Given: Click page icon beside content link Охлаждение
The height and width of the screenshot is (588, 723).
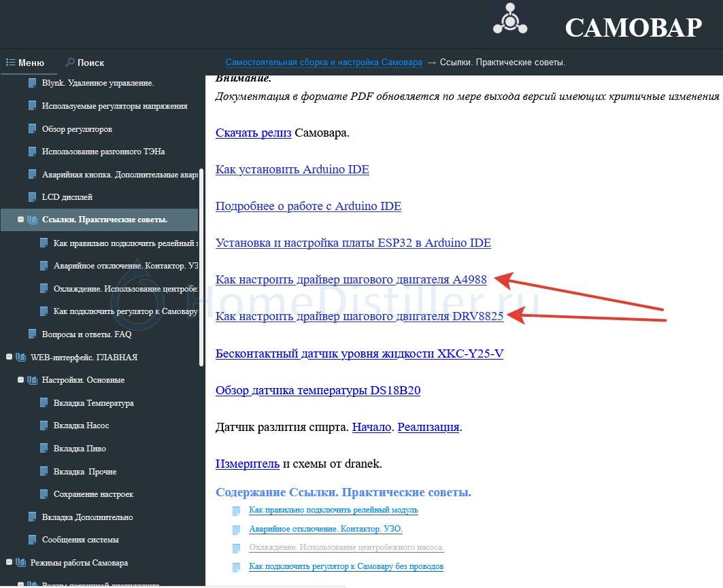Looking at the screenshot, I should (236, 549).
